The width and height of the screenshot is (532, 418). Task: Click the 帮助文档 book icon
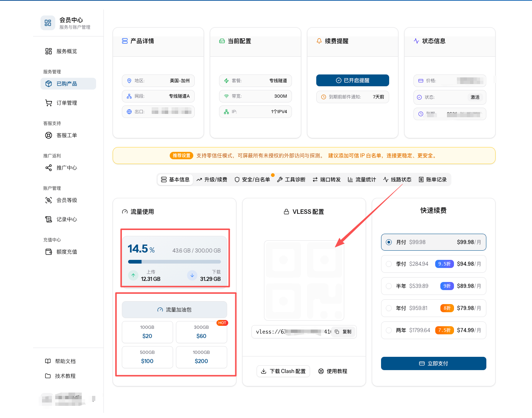click(48, 361)
